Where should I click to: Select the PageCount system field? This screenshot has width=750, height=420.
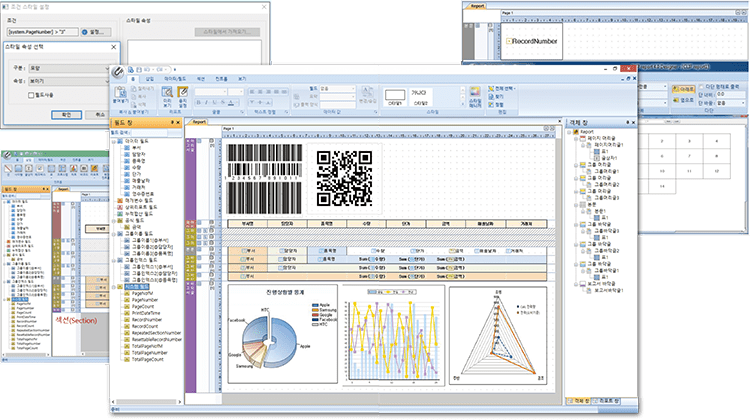pos(143,307)
